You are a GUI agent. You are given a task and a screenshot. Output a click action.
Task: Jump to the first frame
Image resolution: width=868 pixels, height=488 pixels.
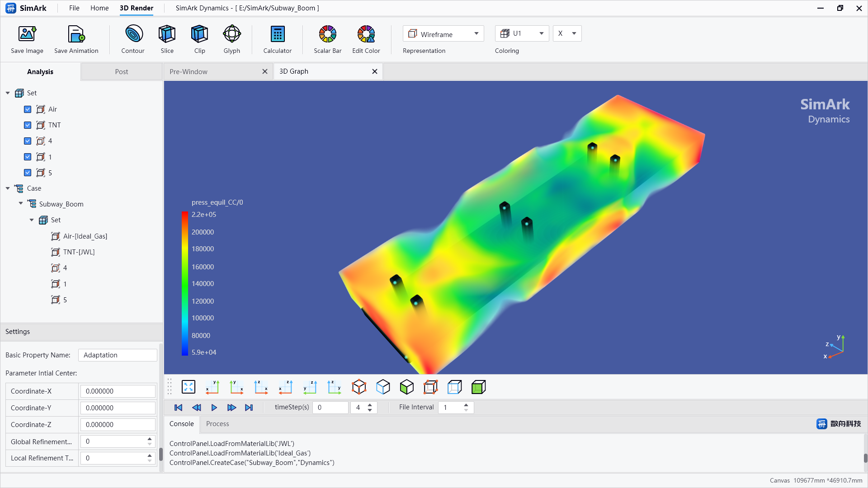179,408
